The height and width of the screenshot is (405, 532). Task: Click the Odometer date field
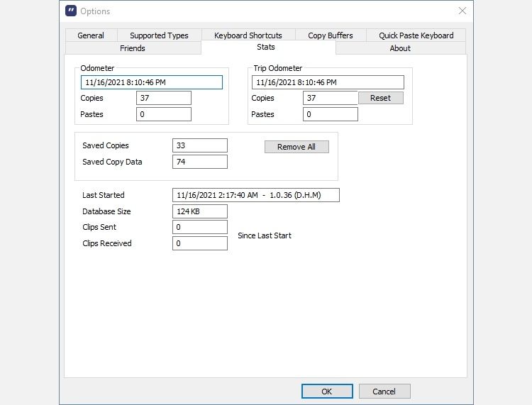tap(152, 82)
